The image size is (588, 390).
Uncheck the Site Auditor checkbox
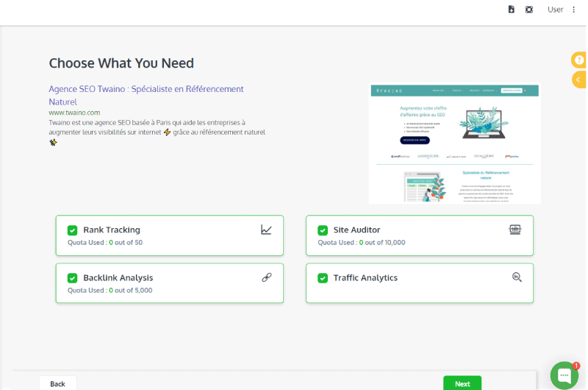coord(323,230)
